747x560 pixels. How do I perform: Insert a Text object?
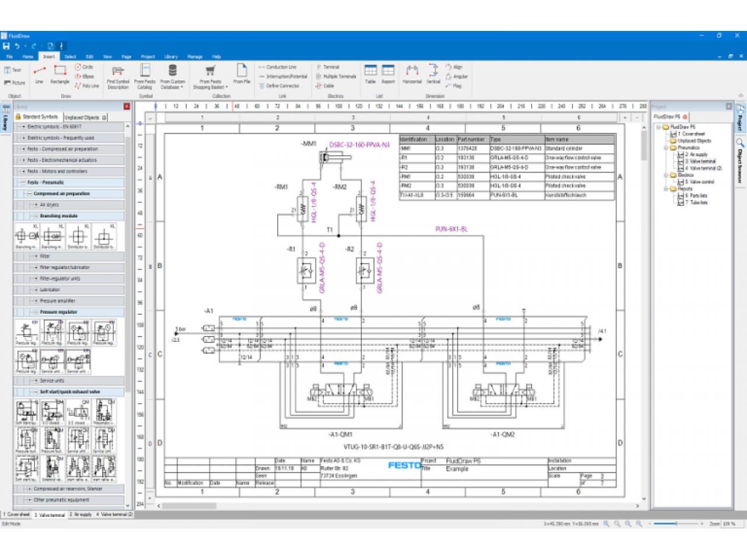point(13,70)
